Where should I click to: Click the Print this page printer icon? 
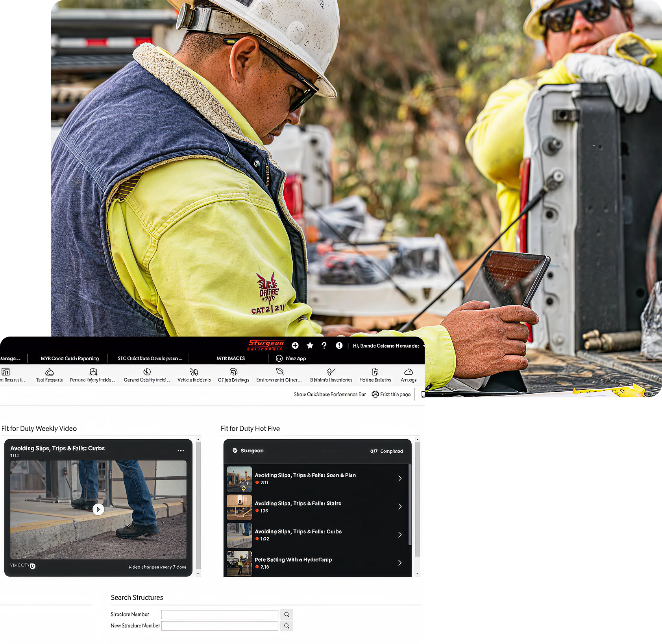point(375,394)
